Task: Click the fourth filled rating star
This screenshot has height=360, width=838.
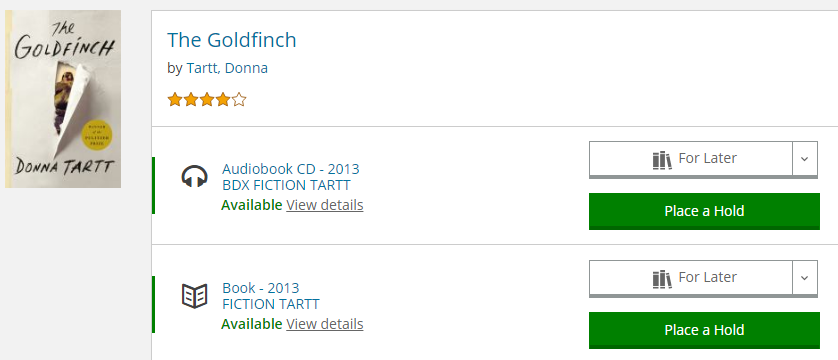Action: tap(223, 99)
